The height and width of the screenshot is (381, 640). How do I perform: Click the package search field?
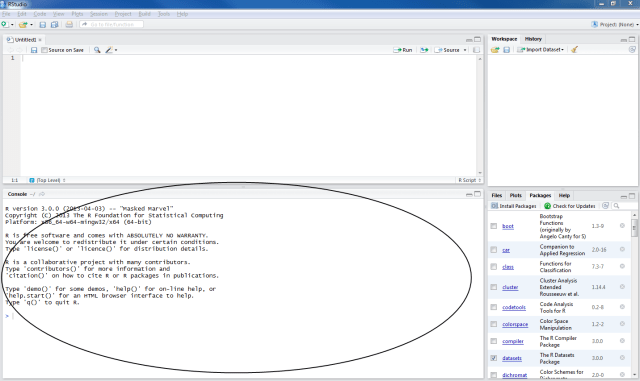pyautogui.click(x=622, y=206)
